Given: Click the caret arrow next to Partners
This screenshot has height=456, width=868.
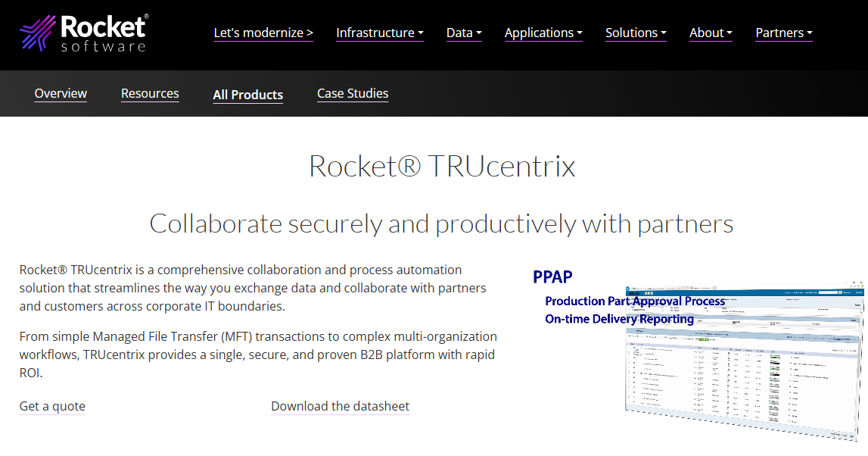Looking at the screenshot, I should [810, 33].
